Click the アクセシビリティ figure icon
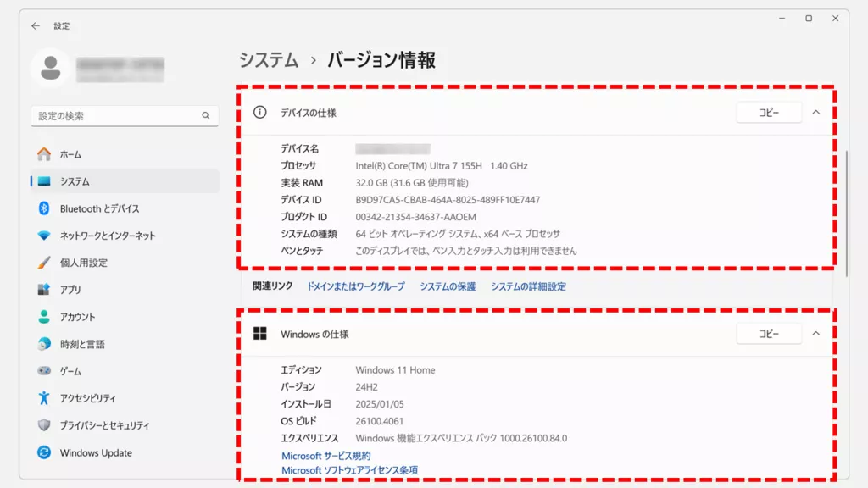 [x=44, y=398]
